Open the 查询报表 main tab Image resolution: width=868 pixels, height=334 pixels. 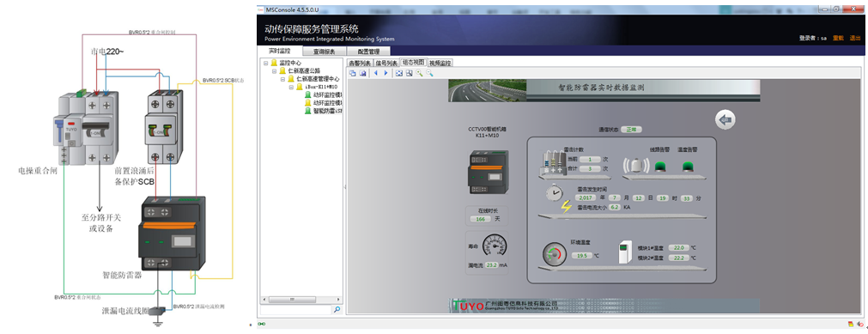tap(324, 52)
